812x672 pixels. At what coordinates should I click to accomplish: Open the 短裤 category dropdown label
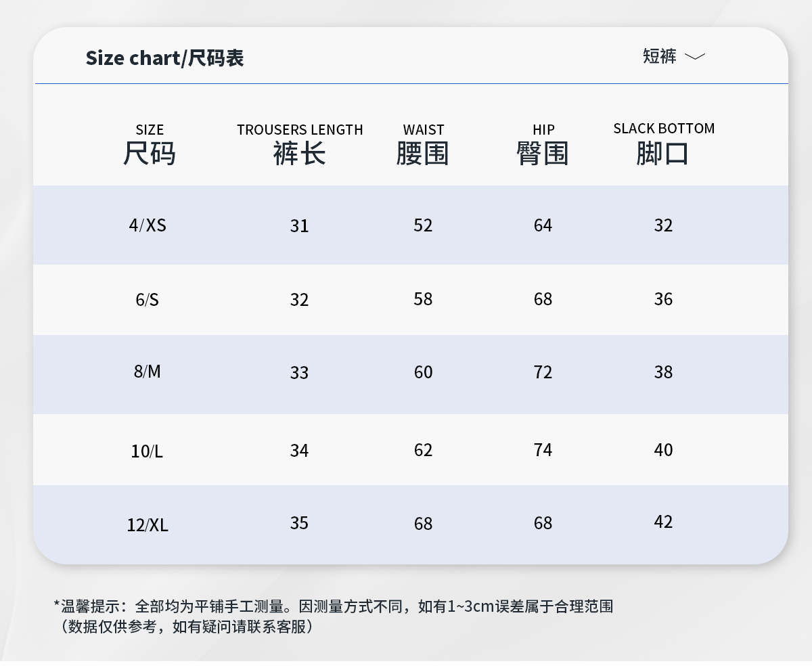click(659, 56)
